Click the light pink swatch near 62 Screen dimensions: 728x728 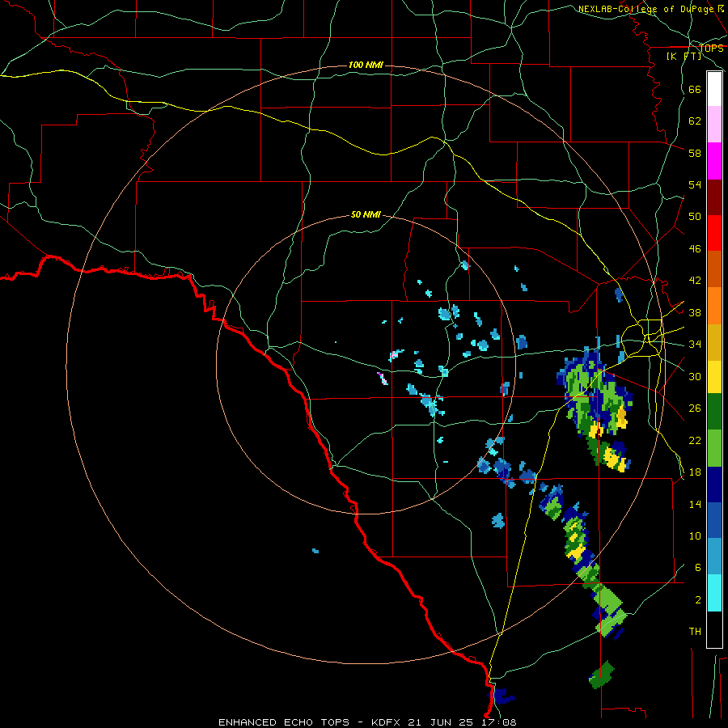pos(714,125)
